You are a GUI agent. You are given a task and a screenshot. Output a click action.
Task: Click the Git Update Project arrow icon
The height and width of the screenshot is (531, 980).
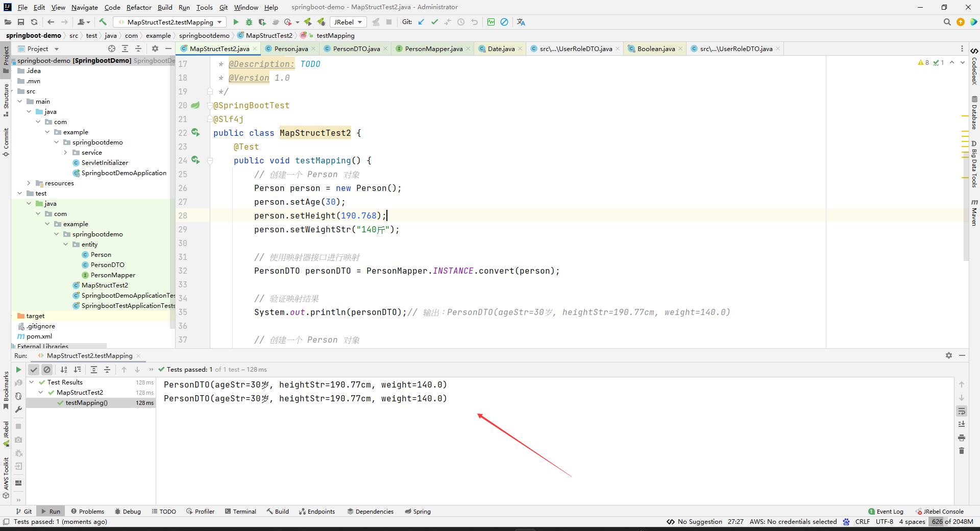[x=421, y=22]
